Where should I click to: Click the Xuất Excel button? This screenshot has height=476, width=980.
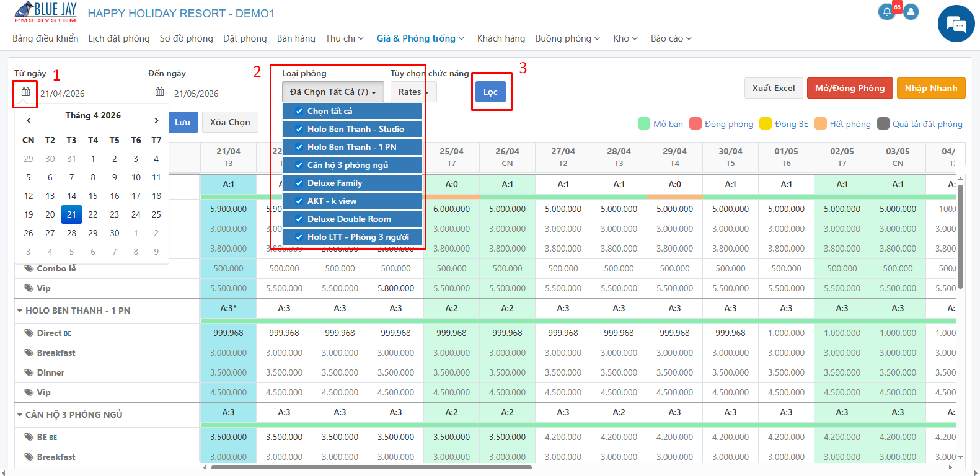pyautogui.click(x=774, y=88)
